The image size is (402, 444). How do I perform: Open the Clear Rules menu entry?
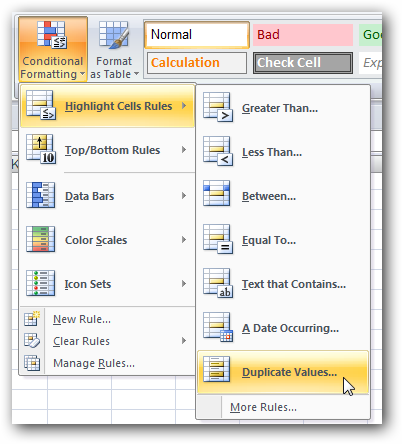pos(107,341)
